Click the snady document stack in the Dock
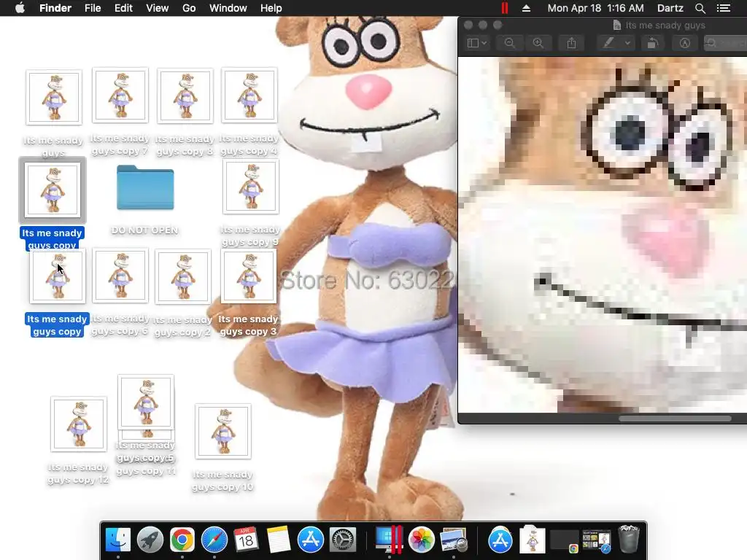The image size is (747, 560). [532, 540]
